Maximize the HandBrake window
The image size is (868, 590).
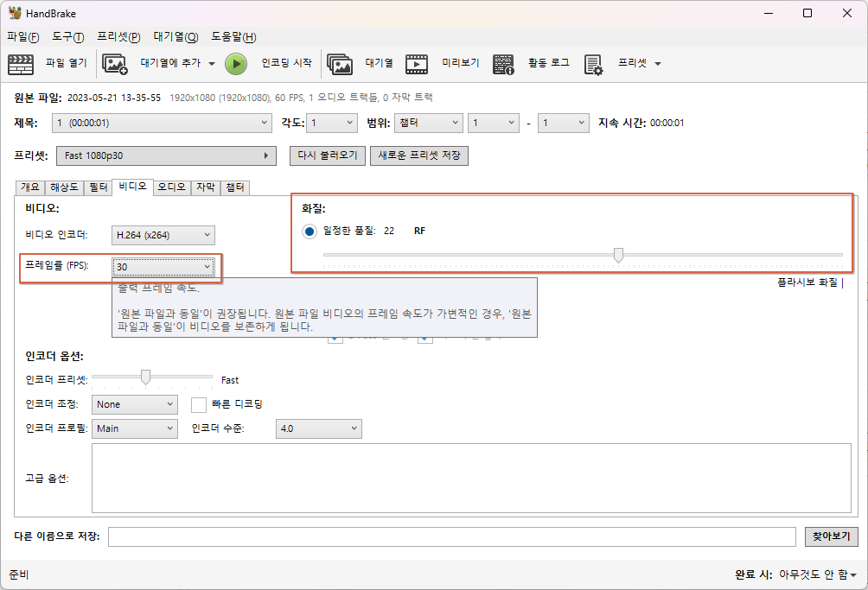coord(807,13)
